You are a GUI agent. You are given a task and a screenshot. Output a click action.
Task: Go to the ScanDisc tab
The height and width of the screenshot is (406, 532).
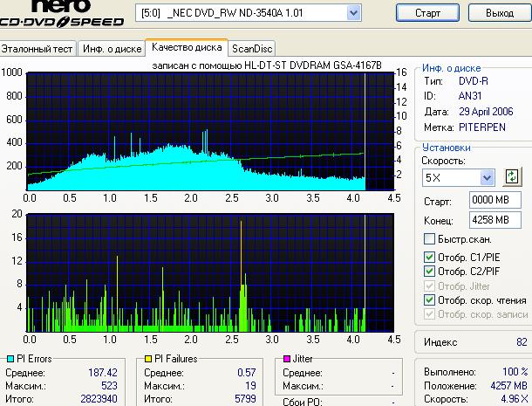(x=252, y=49)
